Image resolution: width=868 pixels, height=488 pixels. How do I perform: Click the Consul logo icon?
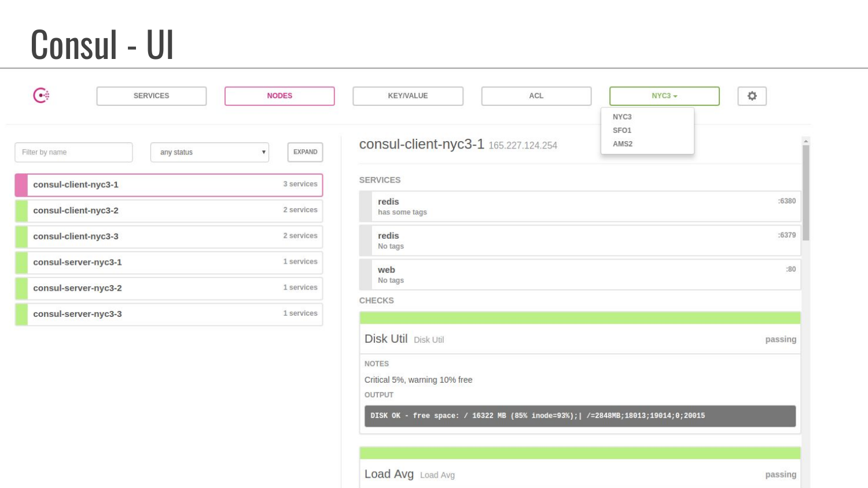[41, 95]
